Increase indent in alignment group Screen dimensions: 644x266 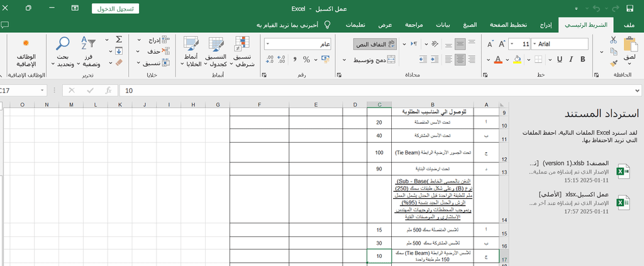click(424, 60)
